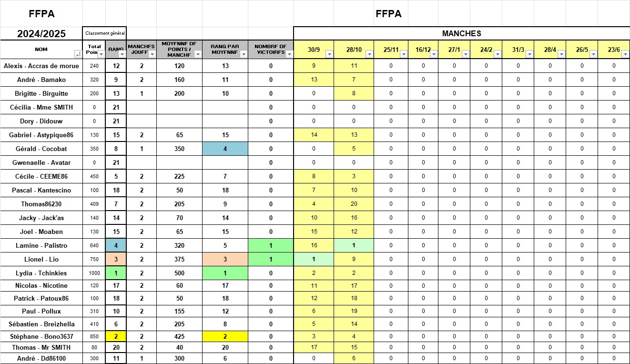Image resolution: width=630 pixels, height=364 pixels.
Task: Open the NOM column filter dropdown
Action: (78, 54)
